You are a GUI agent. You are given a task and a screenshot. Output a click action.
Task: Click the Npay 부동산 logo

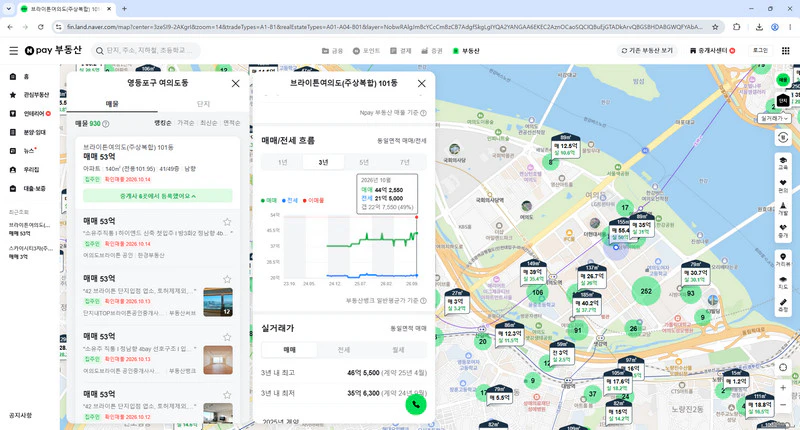click(53, 50)
